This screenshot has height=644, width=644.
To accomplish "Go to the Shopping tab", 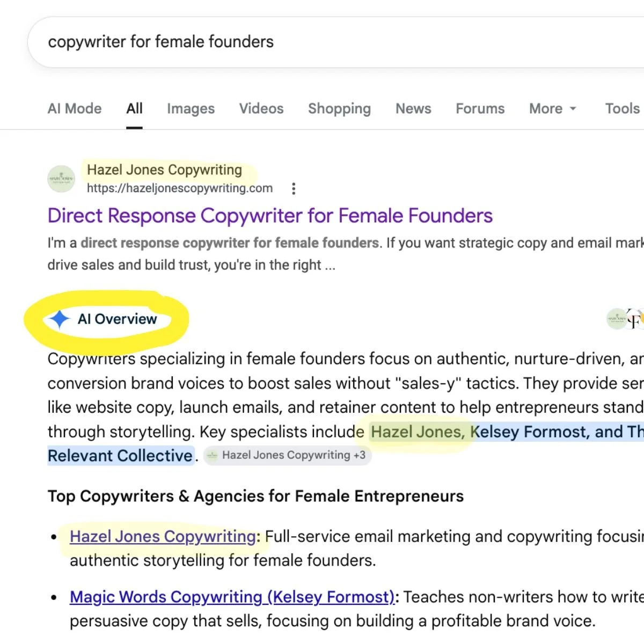I will click(339, 108).
